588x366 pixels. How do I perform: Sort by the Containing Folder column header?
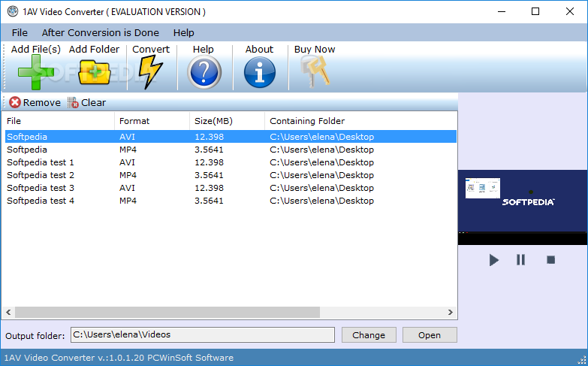point(360,121)
